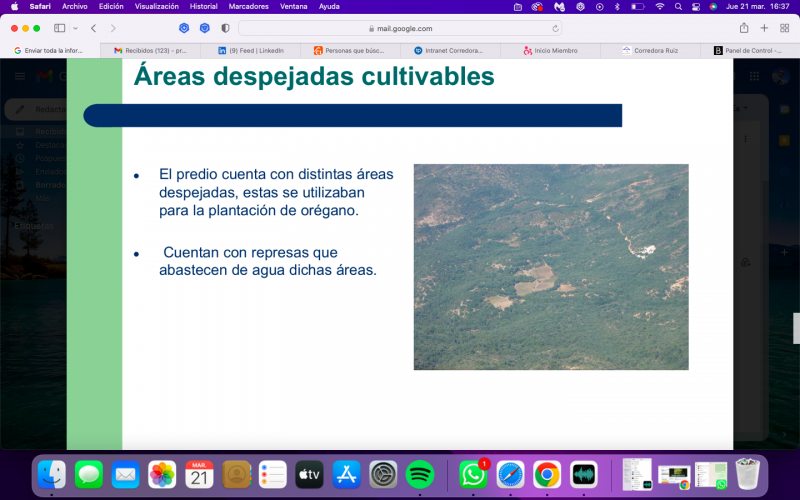Image resolution: width=800 pixels, height=500 pixels.
Task: Launch Spotify from the Dock
Action: [x=419, y=474]
